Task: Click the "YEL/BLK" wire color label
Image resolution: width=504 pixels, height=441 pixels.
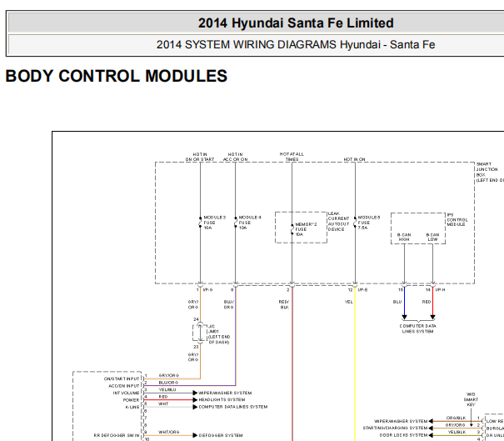Action: 457,432
